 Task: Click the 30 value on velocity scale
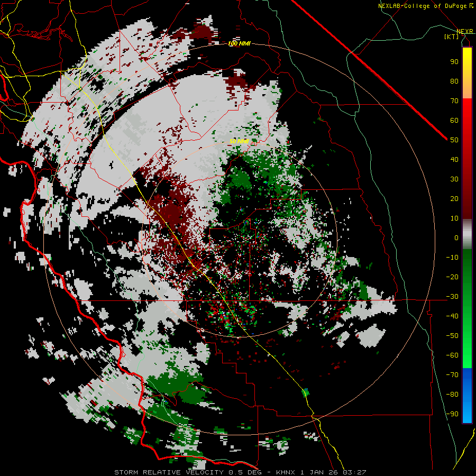tap(454, 179)
